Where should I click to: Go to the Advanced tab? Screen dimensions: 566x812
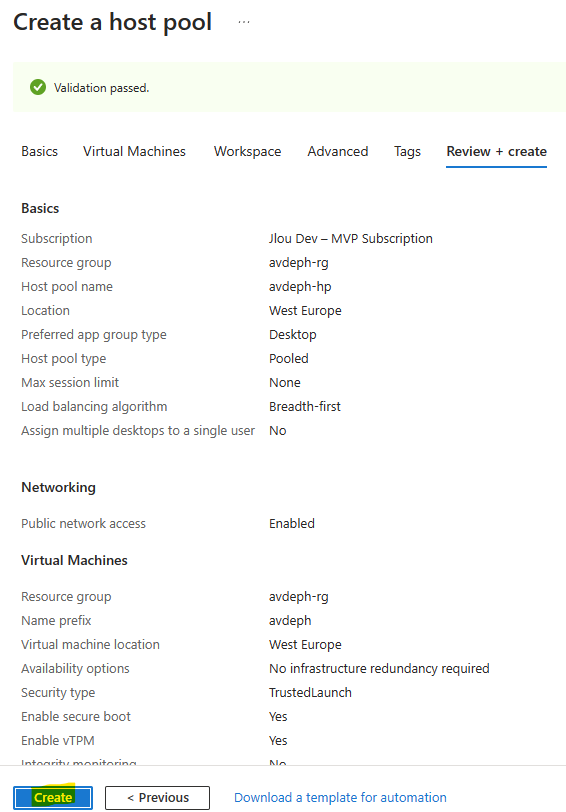338,151
